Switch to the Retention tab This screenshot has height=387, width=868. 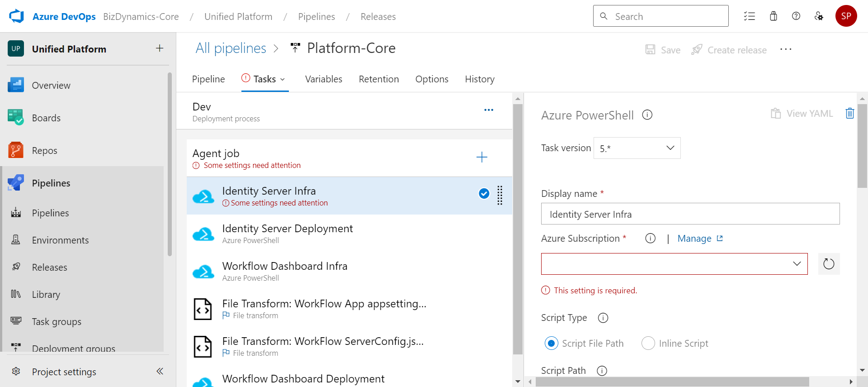pyautogui.click(x=379, y=79)
